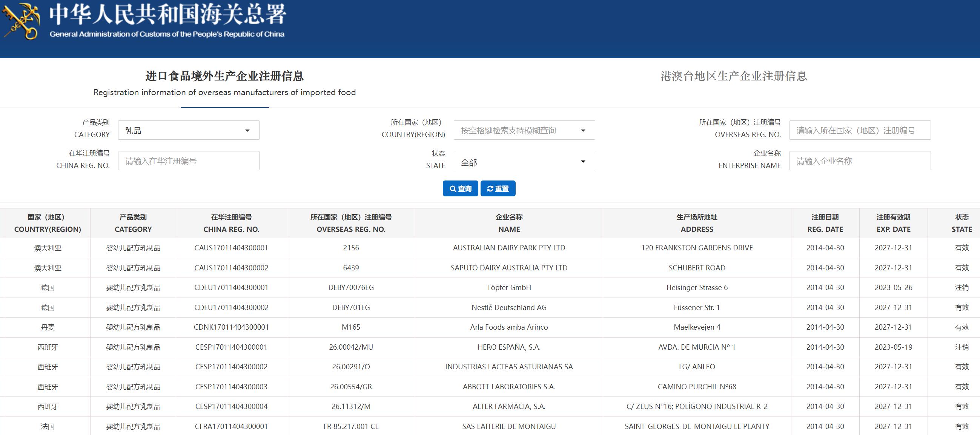This screenshot has height=435, width=980.
Task: Click 丹麦 country cell
Action: tap(48, 327)
